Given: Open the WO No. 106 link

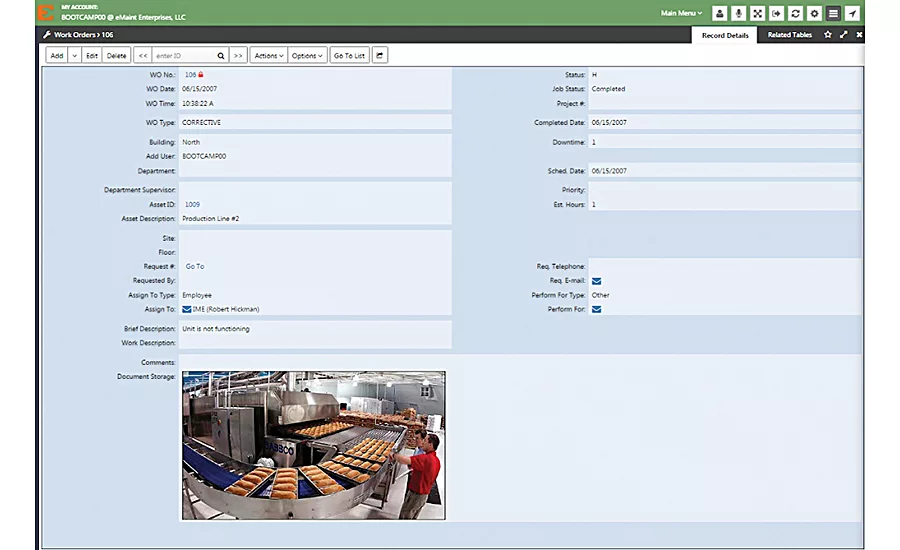Looking at the screenshot, I should (191, 75).
